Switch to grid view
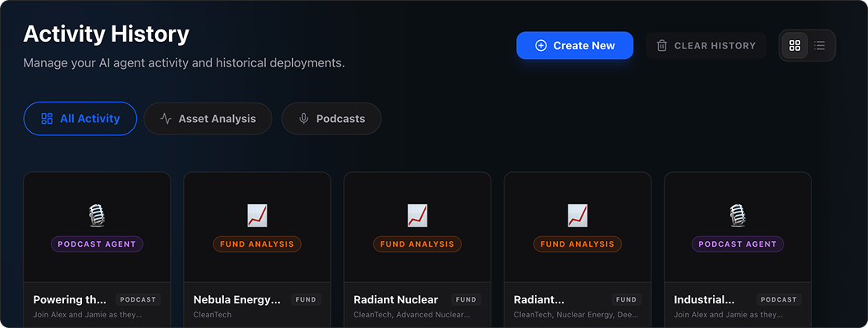This screenshot has width=868, height=328. (794, 45)
